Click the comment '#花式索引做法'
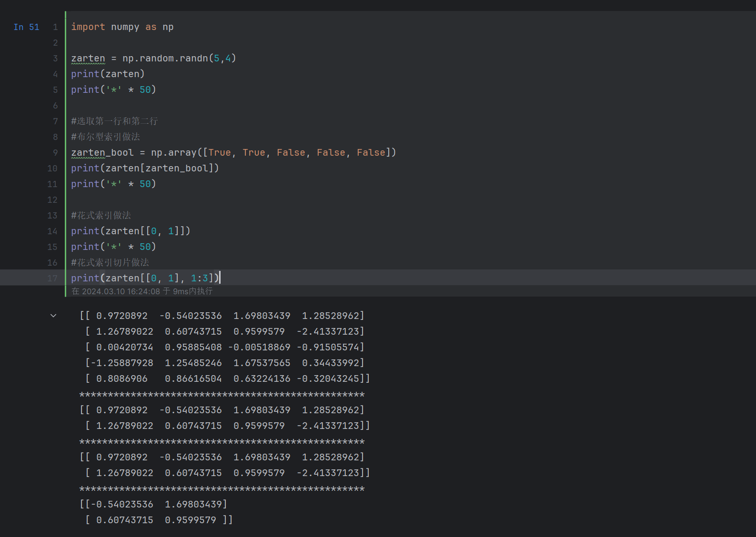This screenshot has width=756, height=537. coord(101,216)
